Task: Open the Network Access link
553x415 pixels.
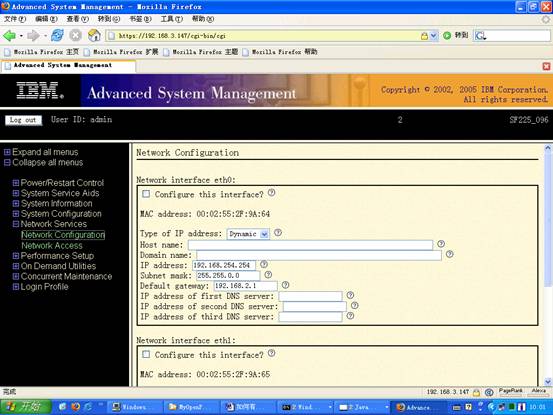Action: pos(52,245)
